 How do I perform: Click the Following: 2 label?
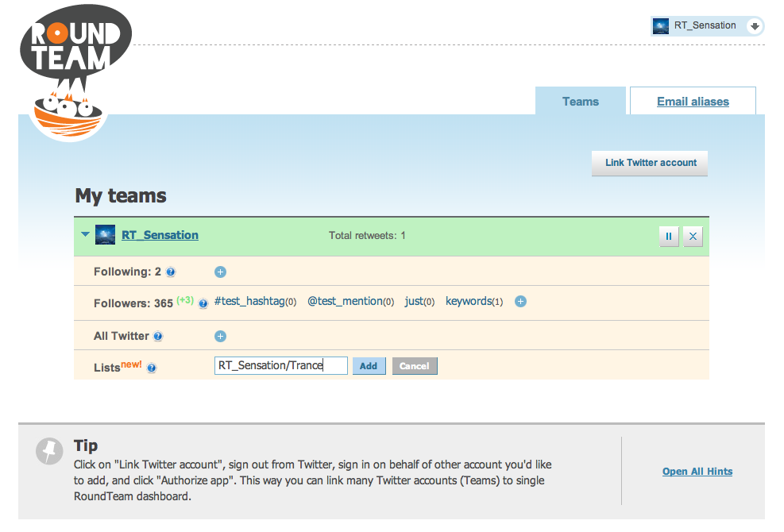128,272
